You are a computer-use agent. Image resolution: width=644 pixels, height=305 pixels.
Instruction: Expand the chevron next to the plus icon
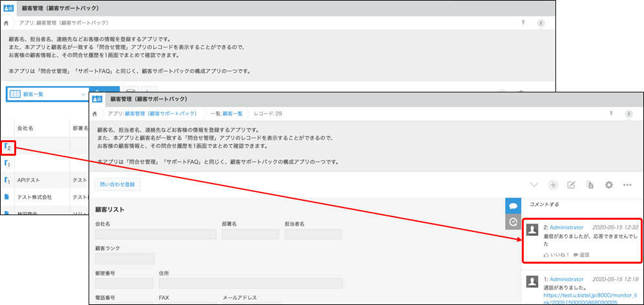click(x=534, y=185)
